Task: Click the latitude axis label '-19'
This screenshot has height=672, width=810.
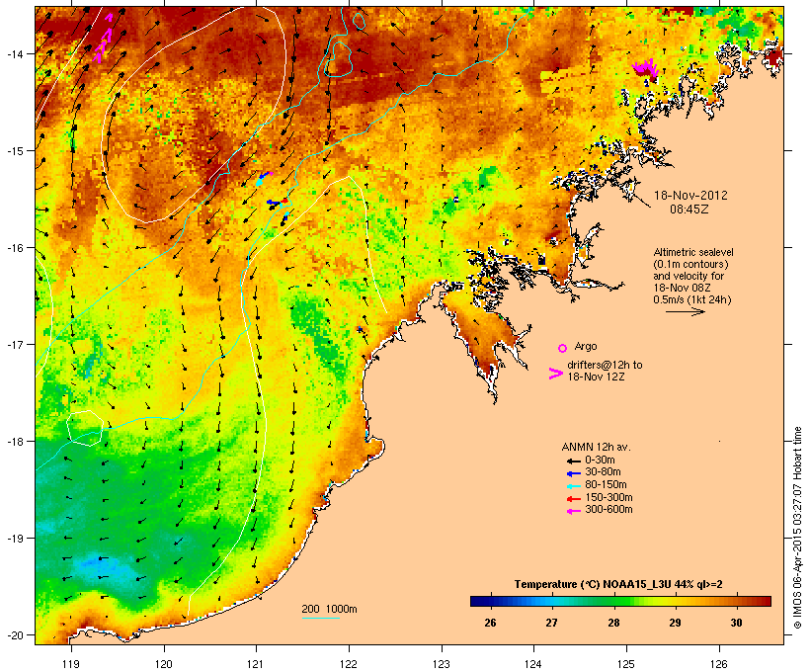Action: pyautogui.click(x=14, y=539)
